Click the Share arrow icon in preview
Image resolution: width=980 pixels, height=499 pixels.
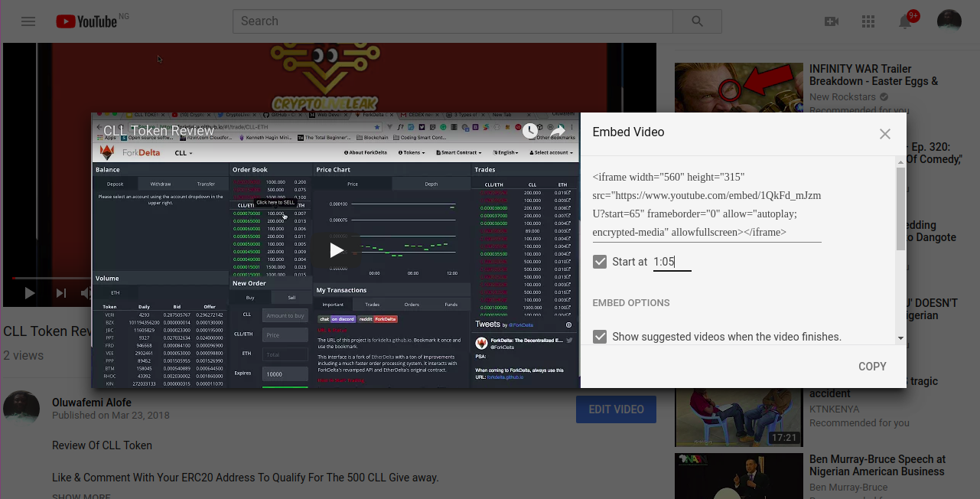click(x=558, y=131)
